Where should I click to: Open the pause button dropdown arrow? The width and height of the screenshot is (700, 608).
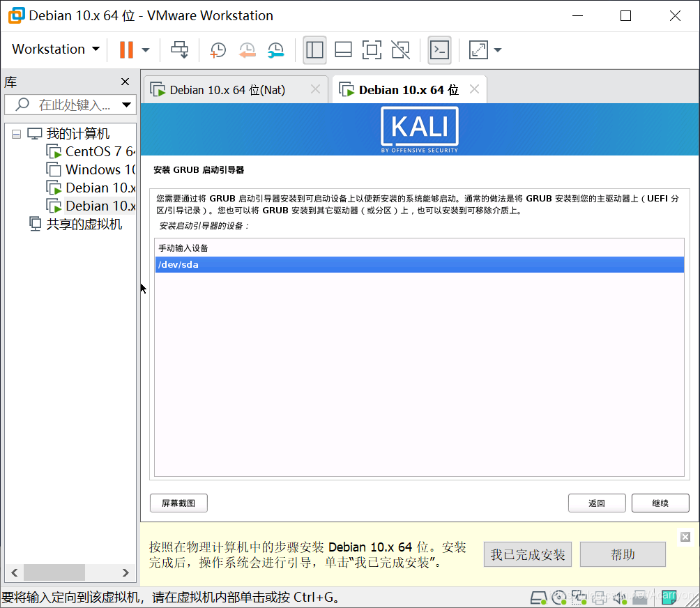pos(144,50)
